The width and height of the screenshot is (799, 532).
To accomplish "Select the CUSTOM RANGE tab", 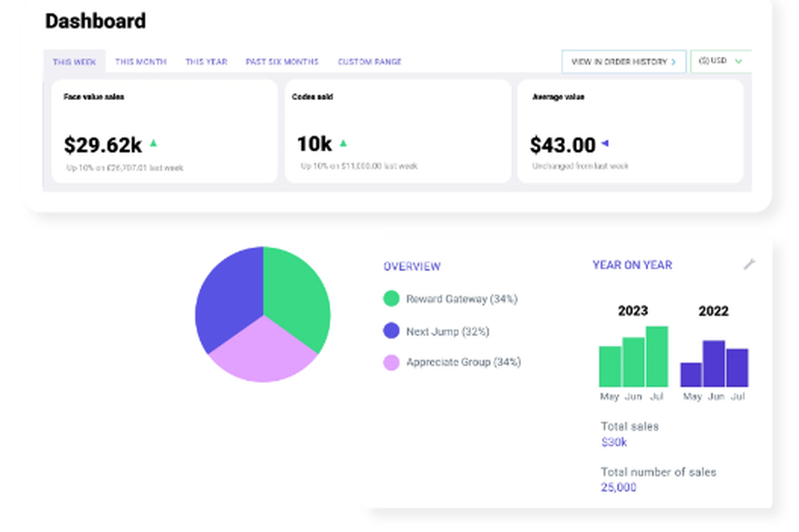I will pos(370,62).
